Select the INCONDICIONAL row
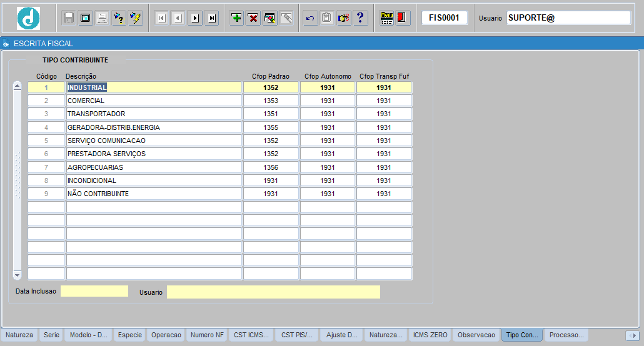The image size is (644, 346). [154, 180]
